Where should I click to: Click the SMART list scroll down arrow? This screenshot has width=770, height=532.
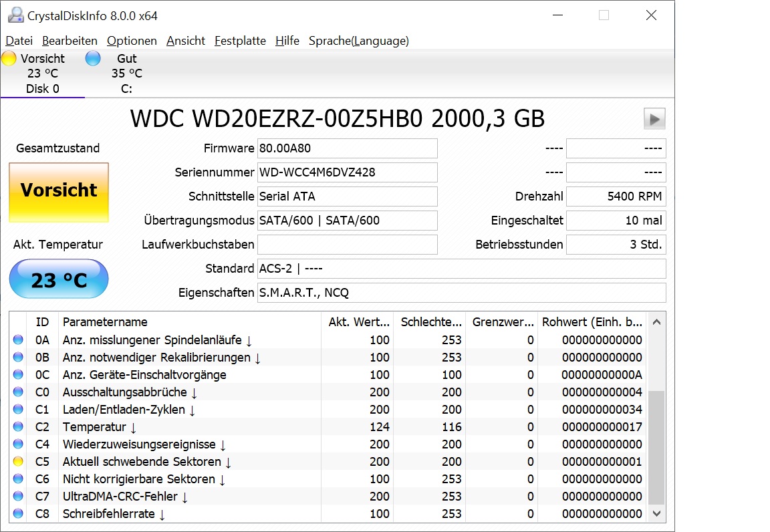click(656, 513)
